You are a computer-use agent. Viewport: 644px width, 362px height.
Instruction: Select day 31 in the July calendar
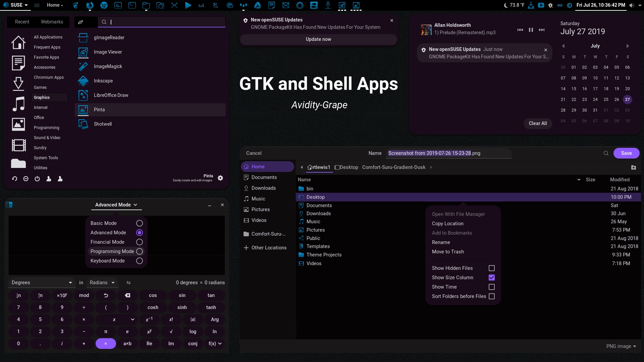(x=595, y=110)
